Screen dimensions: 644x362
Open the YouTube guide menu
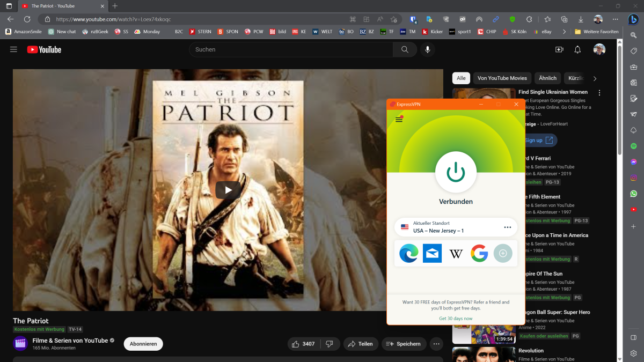tap(13, 49)
